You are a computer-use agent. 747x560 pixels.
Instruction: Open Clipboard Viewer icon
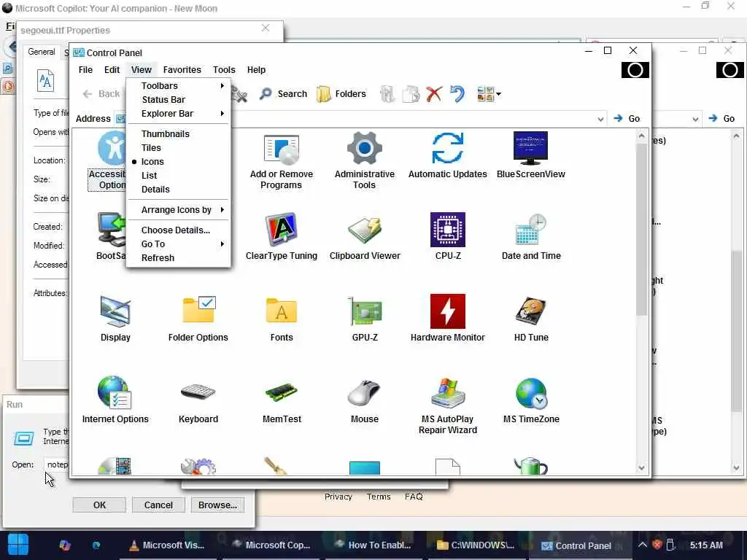(365, 237)
